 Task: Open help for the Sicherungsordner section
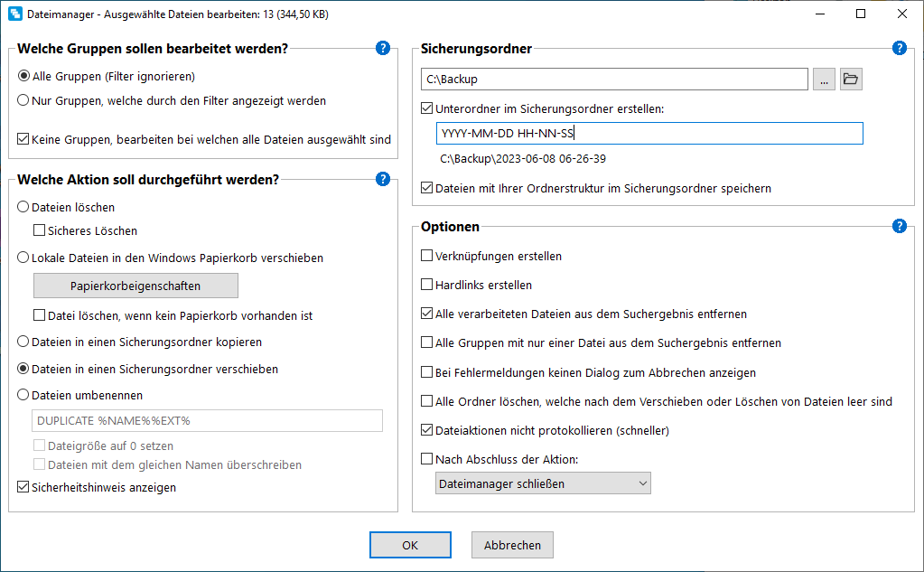point(899,48)
